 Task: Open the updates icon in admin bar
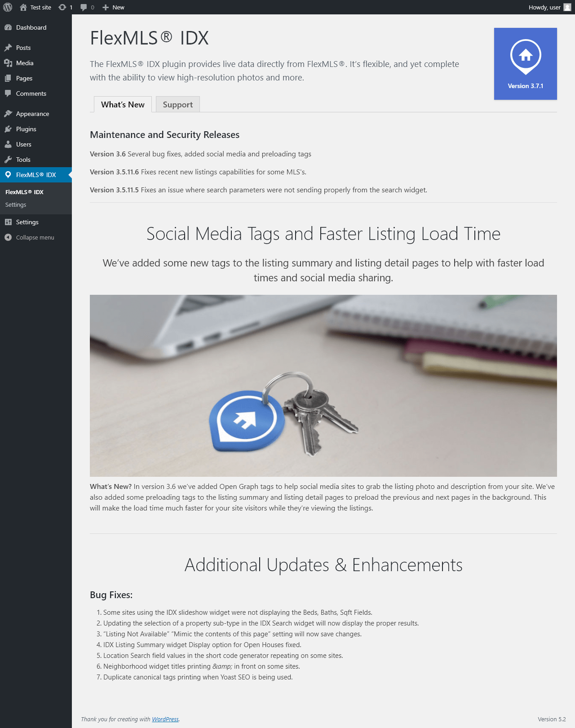pos(62,7)
